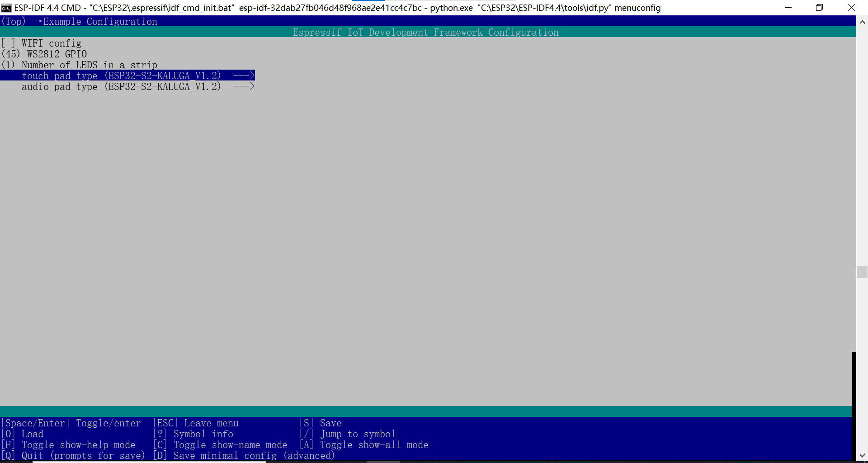Click [A] Toggle show-all mode hint
This screenshot has height=463, width=868.
coord(364,444)
